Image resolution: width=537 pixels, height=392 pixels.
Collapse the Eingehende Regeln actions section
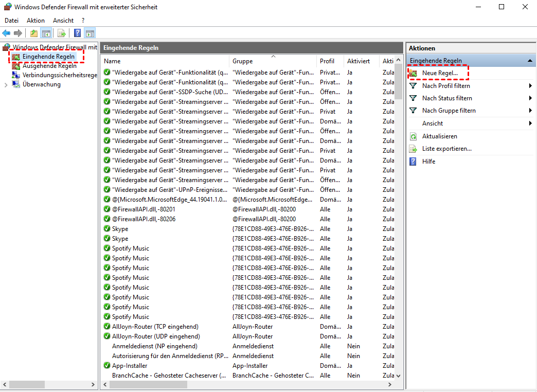[529, 61]
